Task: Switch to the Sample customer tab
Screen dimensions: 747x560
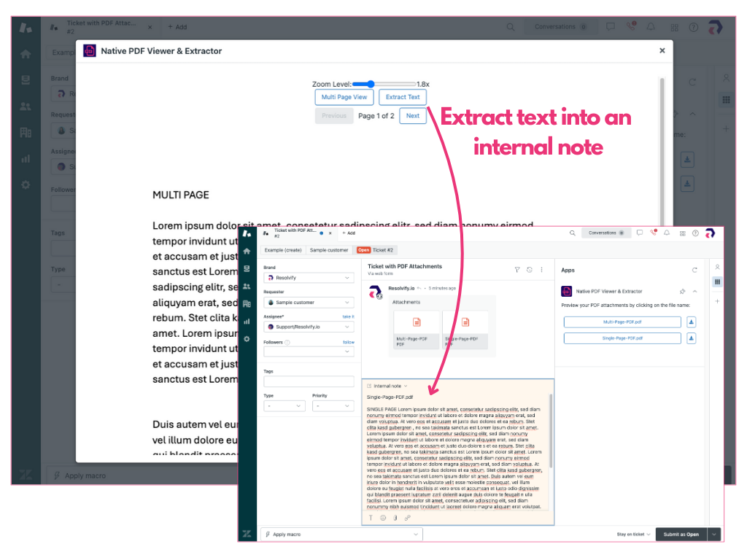Action: click(329, 250)
